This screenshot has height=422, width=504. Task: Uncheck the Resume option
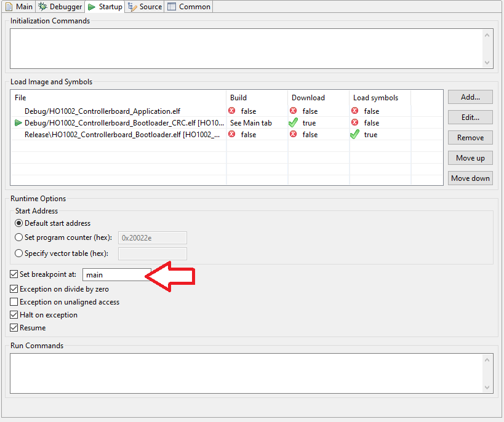point(13,327)
